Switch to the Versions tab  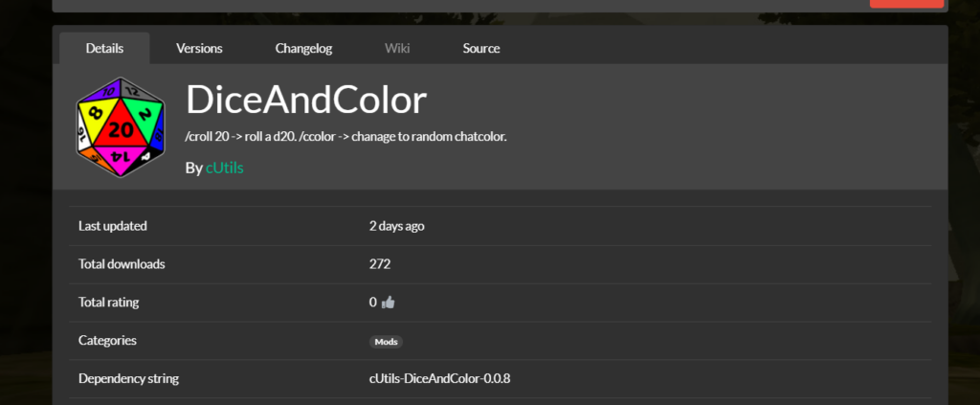pos(199,48)
